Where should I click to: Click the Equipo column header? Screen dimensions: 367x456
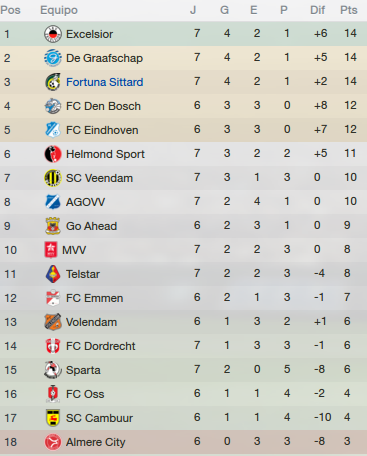click(59, 10)
